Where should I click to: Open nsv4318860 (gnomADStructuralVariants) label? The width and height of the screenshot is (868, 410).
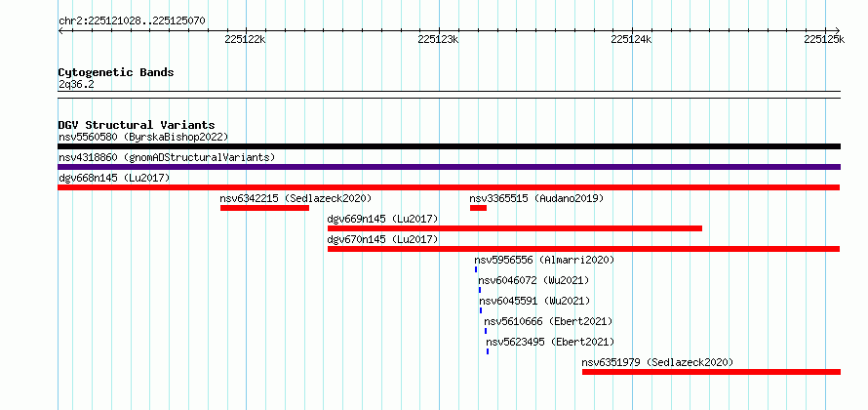click(x=167, y=157)
